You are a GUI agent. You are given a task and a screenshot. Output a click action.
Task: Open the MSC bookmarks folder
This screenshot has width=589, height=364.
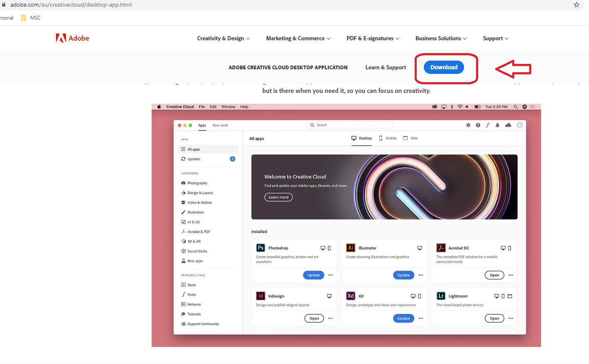[x=31, y=18]
